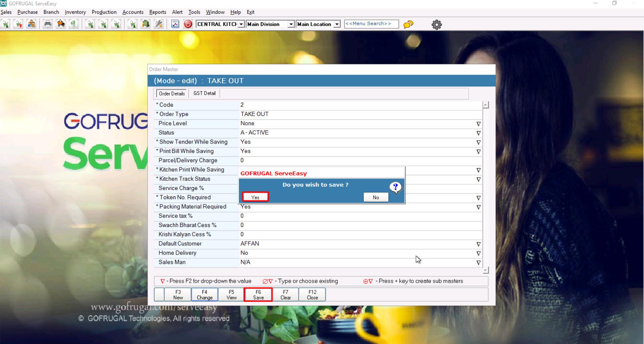Click the F12 Close button

pyautogui.click(x=312, y=295)
